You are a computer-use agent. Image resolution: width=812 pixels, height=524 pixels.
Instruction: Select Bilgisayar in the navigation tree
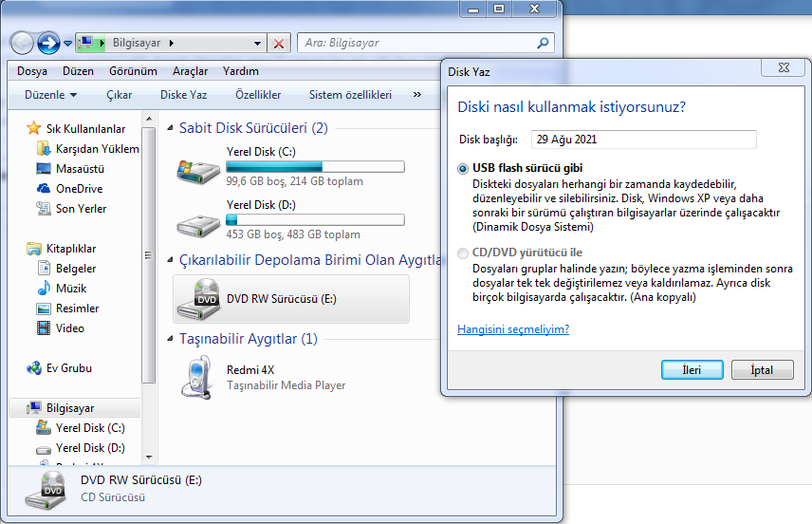tap(75, 408)
